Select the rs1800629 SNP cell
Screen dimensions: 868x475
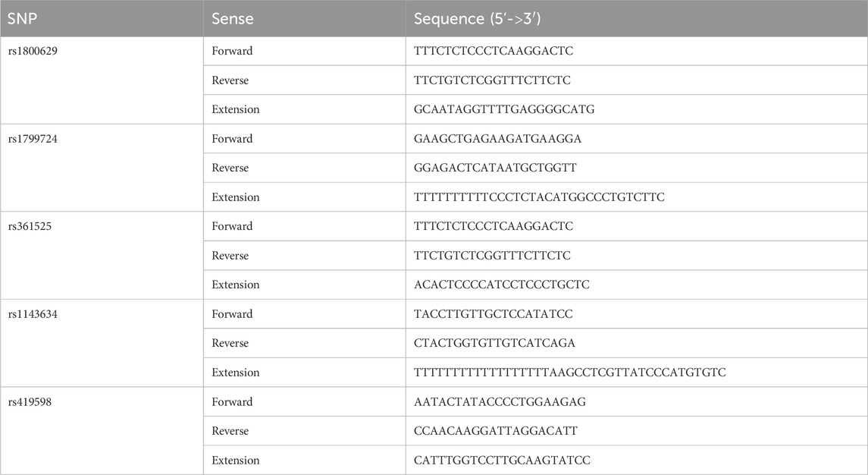tap(102, 80)
